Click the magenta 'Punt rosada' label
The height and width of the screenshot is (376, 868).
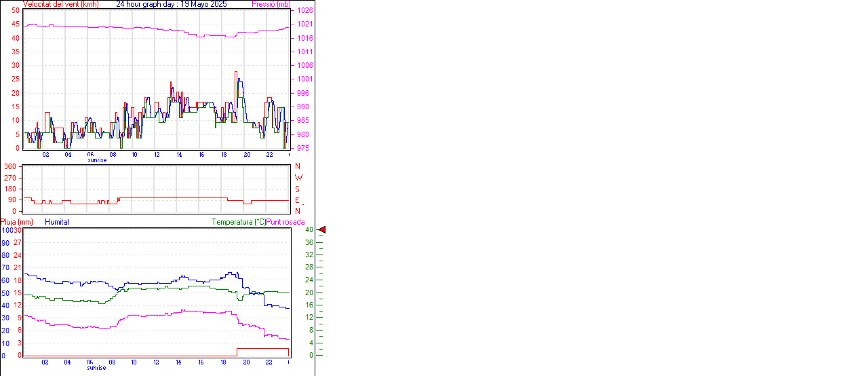pyautogui.click(x=285, y=222)
